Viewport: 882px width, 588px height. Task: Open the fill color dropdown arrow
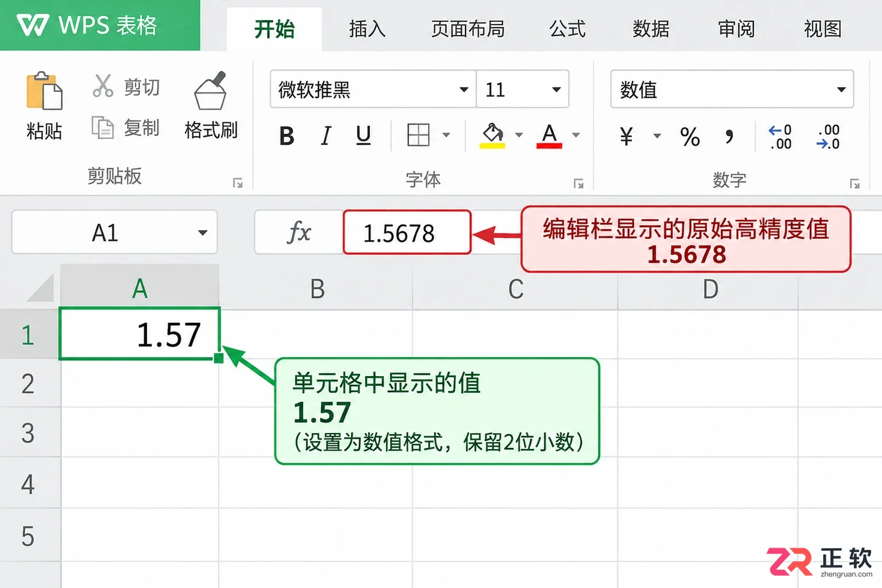point(519,135)
